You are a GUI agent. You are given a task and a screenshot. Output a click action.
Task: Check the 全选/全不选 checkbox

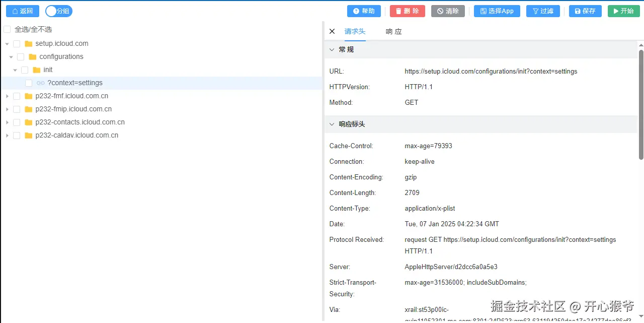[x=7, y=29]
